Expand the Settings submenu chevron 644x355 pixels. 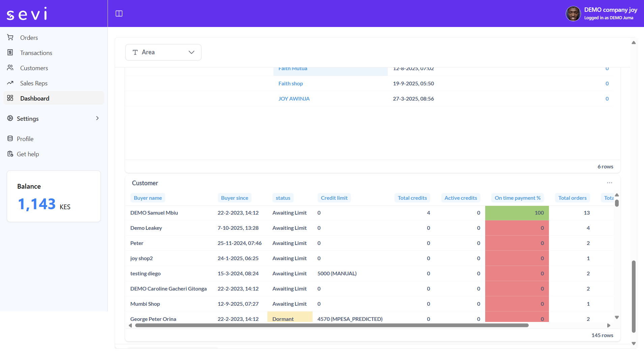[97, 118]
